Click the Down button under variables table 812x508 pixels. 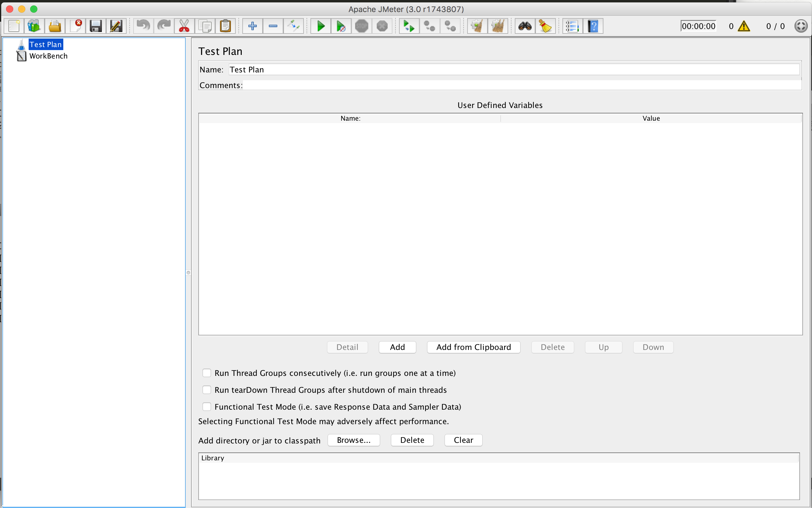(x=653, y=347)
